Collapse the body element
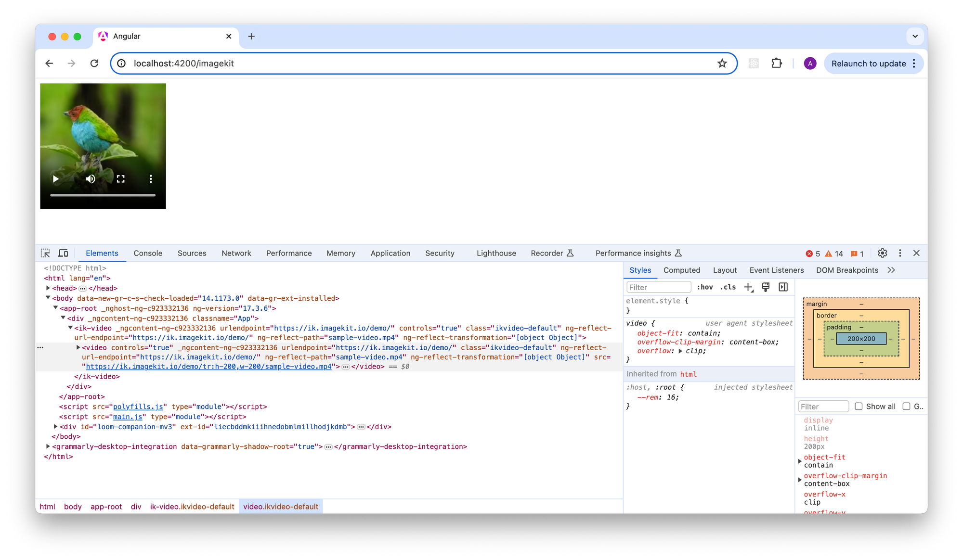Image resolution: width=963 pixels, height=560 pixels. (48, 298)
